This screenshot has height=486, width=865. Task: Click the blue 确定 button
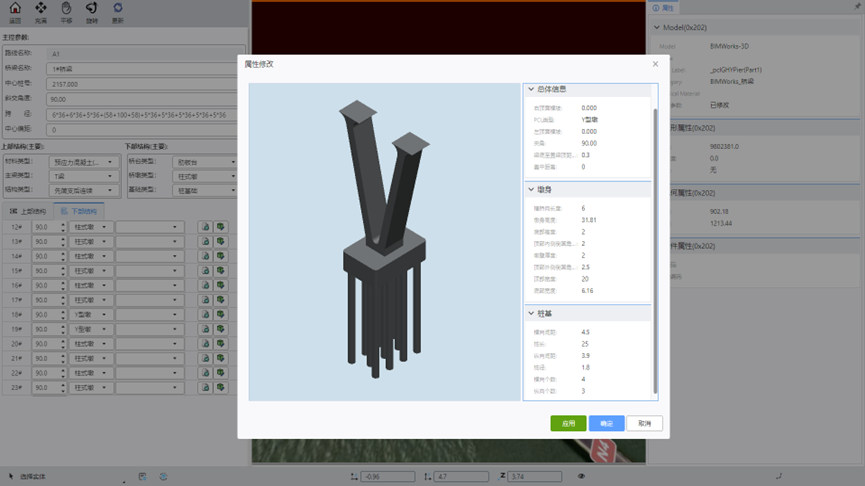[x=606, y=423]
